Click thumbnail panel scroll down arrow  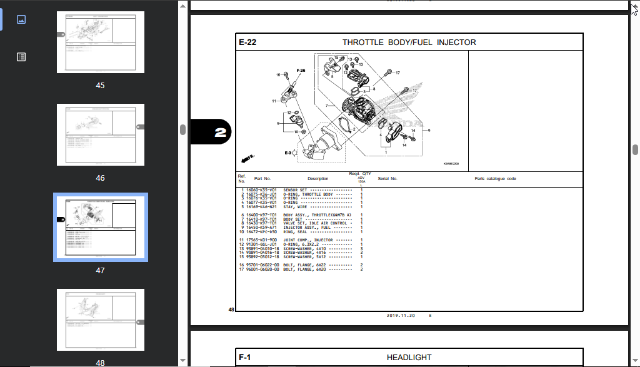[x=182, y=361]
